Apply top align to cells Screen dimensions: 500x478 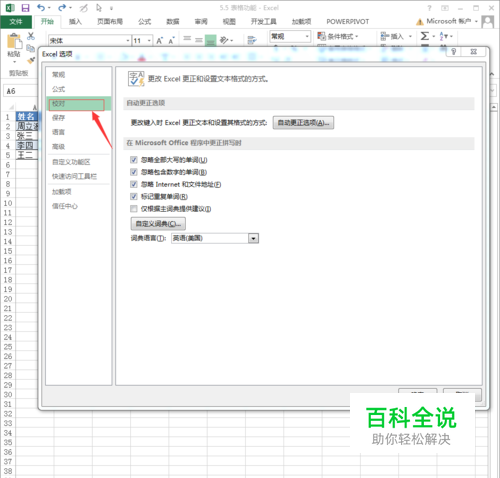tap(187, 40)
